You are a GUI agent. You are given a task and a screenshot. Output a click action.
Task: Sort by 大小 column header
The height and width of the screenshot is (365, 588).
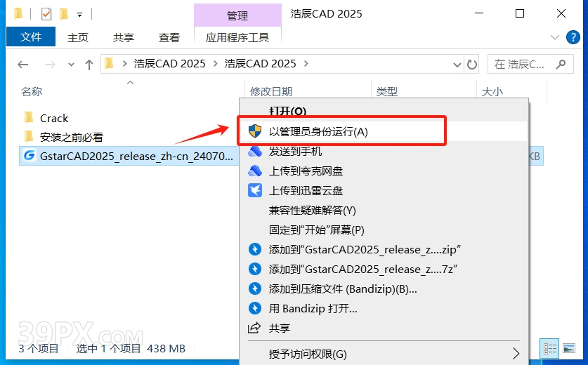coord(492,91)
